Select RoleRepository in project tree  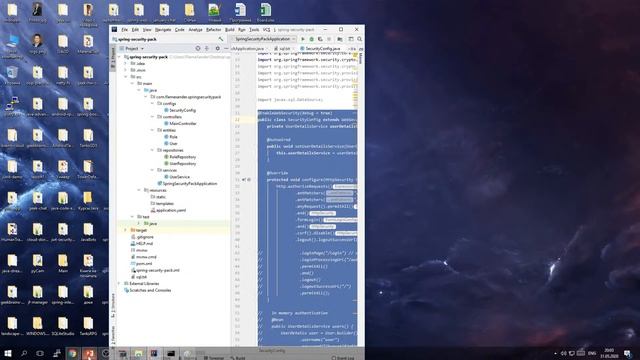pos(180,157)
